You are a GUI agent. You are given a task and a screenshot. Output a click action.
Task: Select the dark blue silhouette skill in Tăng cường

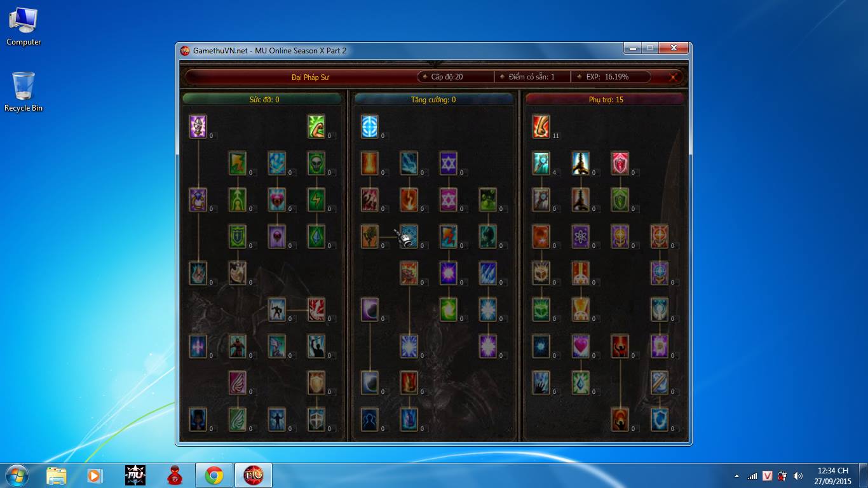coord(370,419)
